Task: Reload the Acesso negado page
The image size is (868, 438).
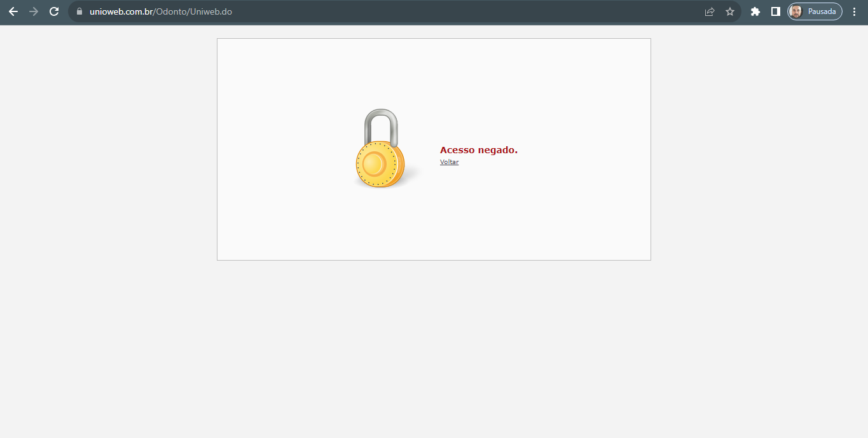Action: point(54,11)
